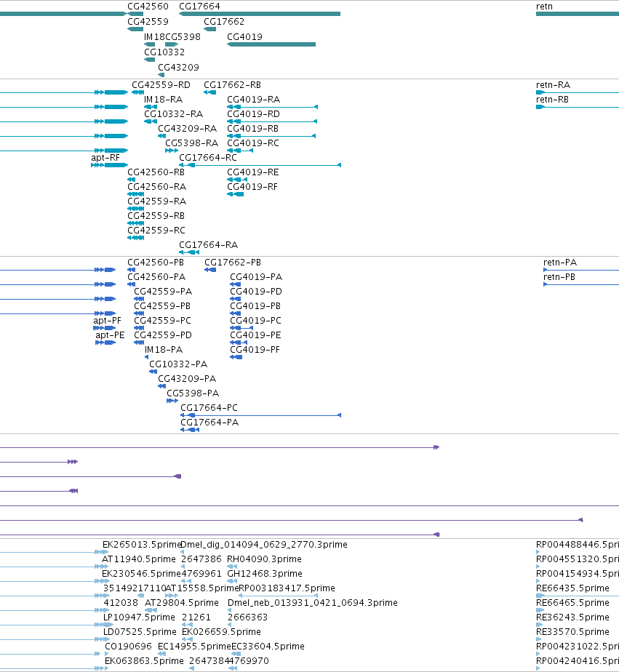
Task: Select protein CG10332-PA
Action: pos(178,364)
